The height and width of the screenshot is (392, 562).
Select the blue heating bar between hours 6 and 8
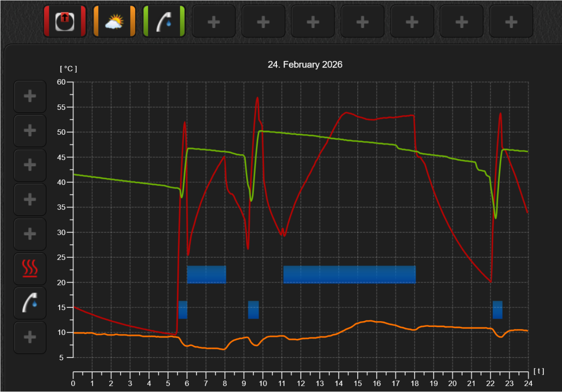tap(206, 274)
